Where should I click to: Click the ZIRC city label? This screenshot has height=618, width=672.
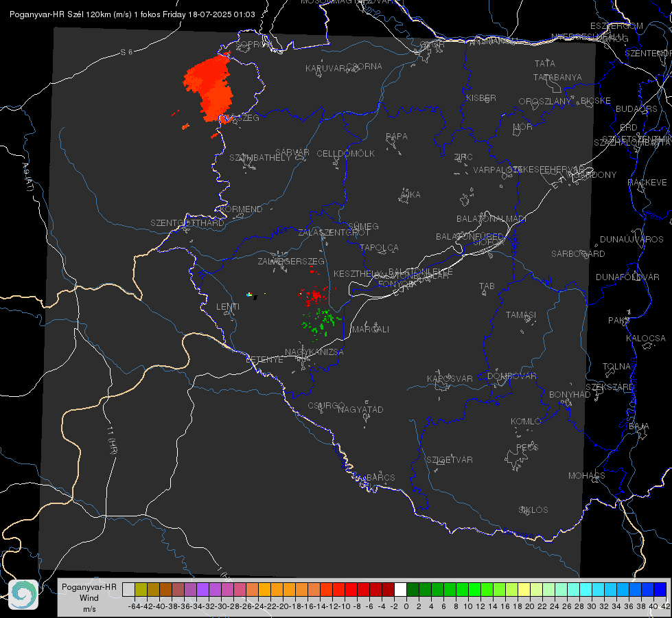pyautogui.click(x=463, y=157)
